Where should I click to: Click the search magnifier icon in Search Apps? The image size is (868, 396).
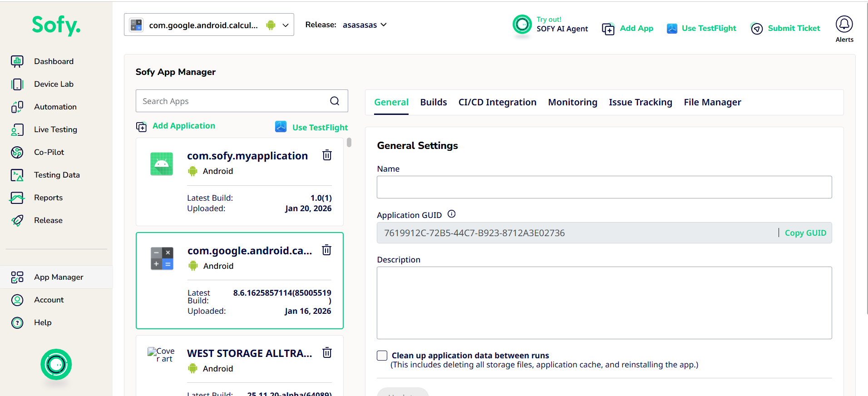click(x=335, y=101)
